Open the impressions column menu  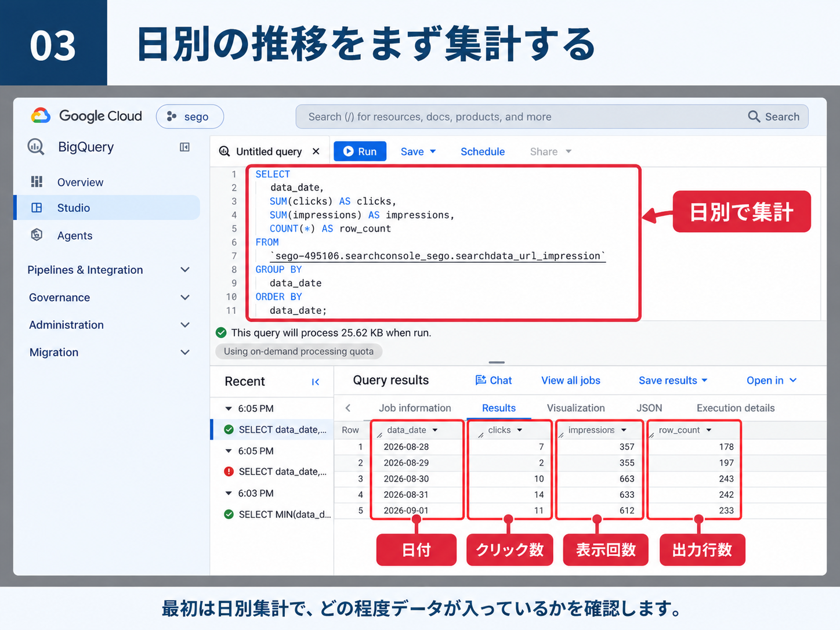point(624,430)
